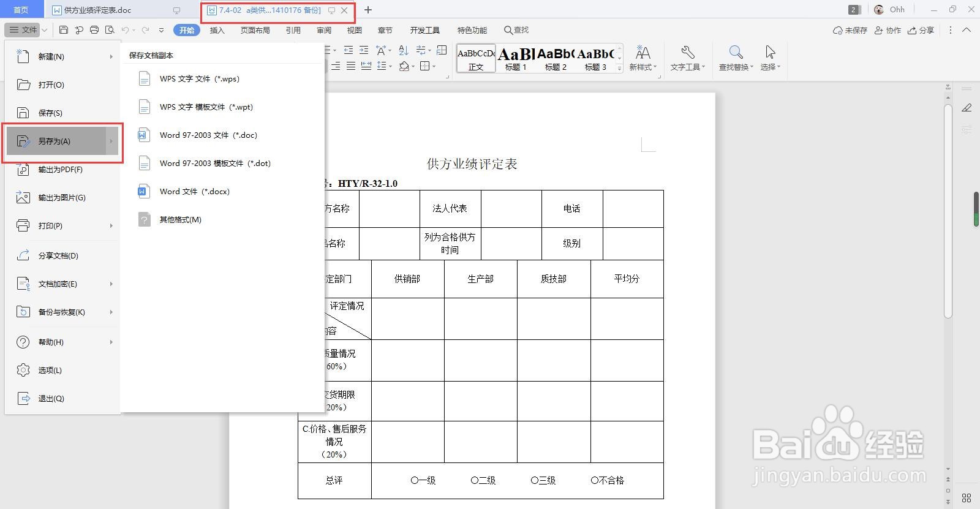Expand the New (新建) submenu arrow
Image resolution: width=980 pixels, height=509 pixels.
pos(111,57)
